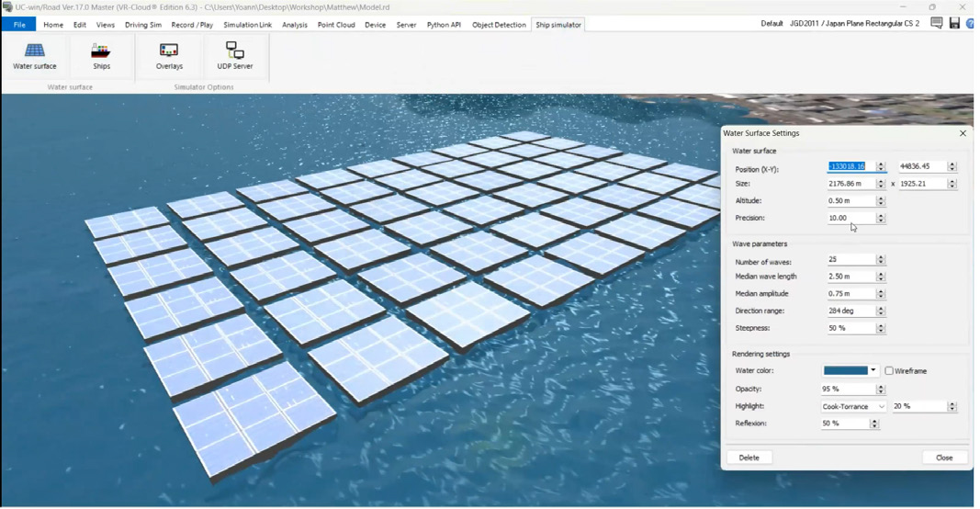Image resolution: width=980 pixels, height=509 pixels.
Task: Click the save floppy disk icon
Action: tap(954, 24)
